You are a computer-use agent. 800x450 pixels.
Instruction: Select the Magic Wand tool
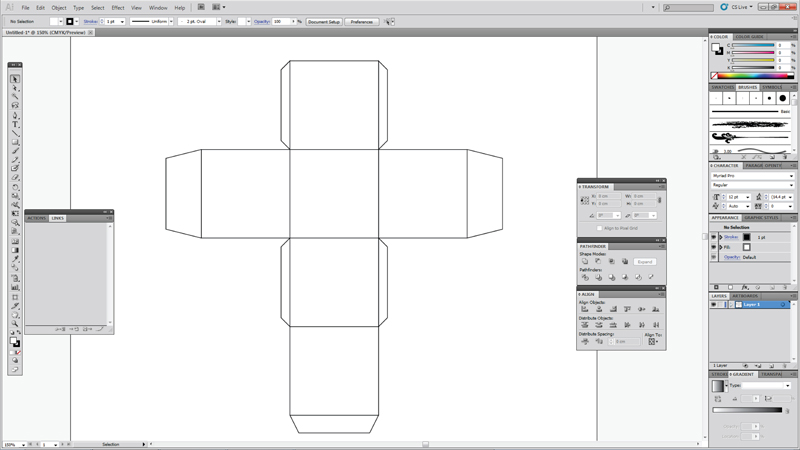tap(15, 96)
